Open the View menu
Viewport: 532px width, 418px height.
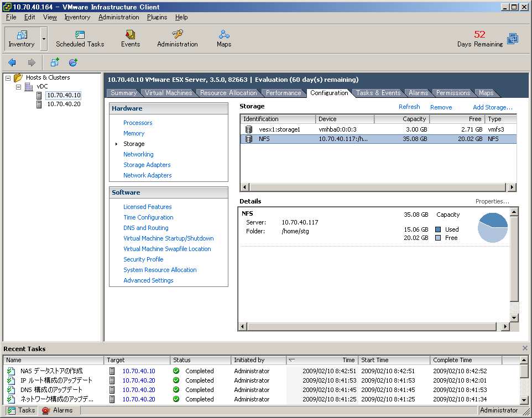pos(50,17)
